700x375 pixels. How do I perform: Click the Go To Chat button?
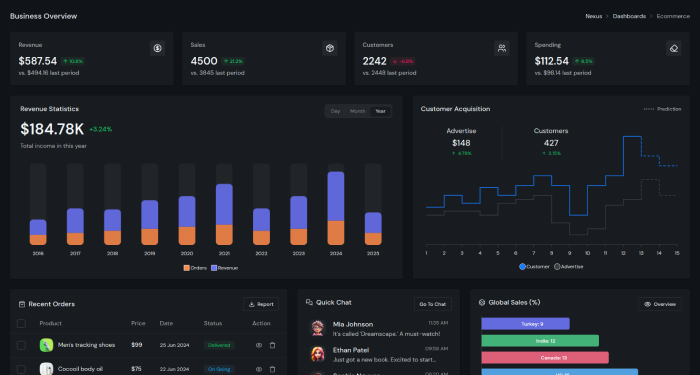coord(433,304)
